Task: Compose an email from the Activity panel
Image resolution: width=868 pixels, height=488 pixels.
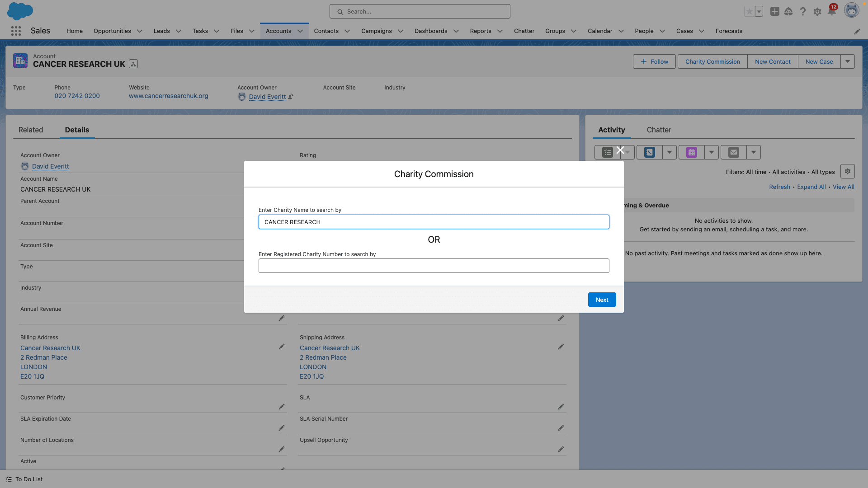Action: (734, 152)
